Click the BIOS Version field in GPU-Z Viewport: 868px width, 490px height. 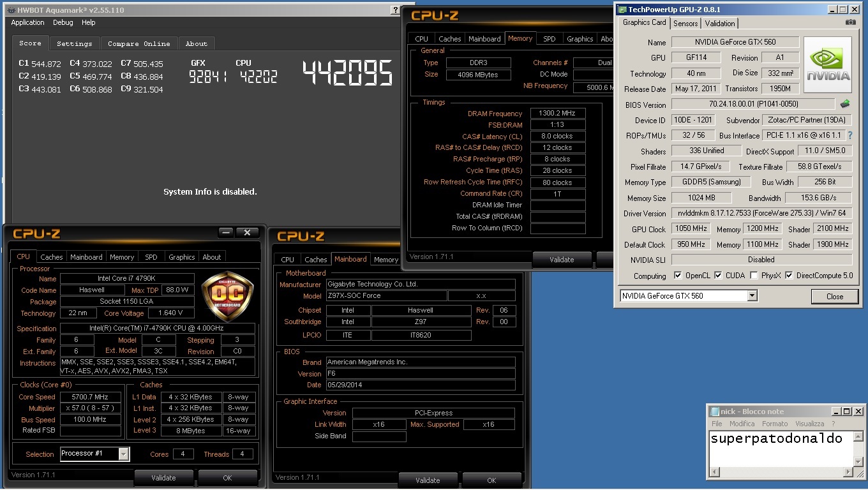[x=753, y=104]
